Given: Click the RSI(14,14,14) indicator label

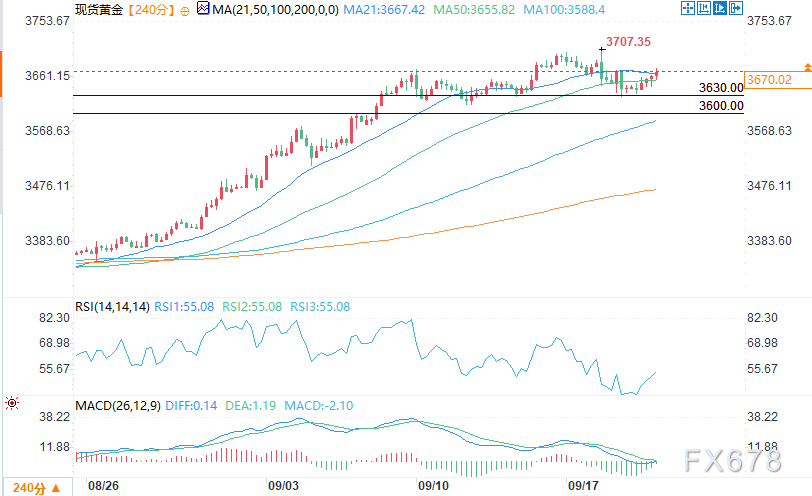Looking at the screenshot, I should coord(112,307).
